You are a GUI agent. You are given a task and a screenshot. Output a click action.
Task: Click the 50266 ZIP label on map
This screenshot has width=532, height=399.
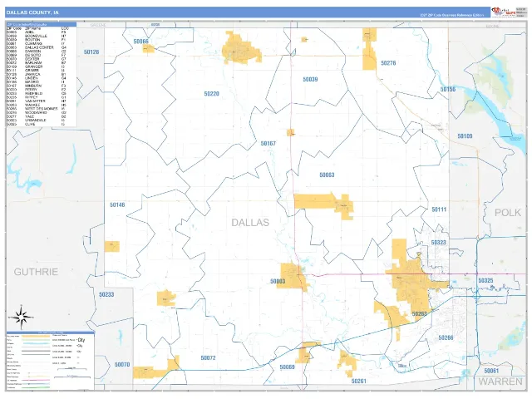point(446,337)
